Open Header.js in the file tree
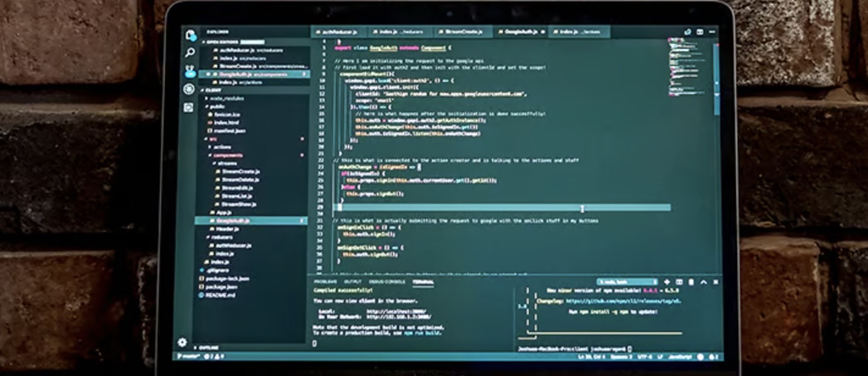This screenshot has height=376, width=868. (227, 228)
